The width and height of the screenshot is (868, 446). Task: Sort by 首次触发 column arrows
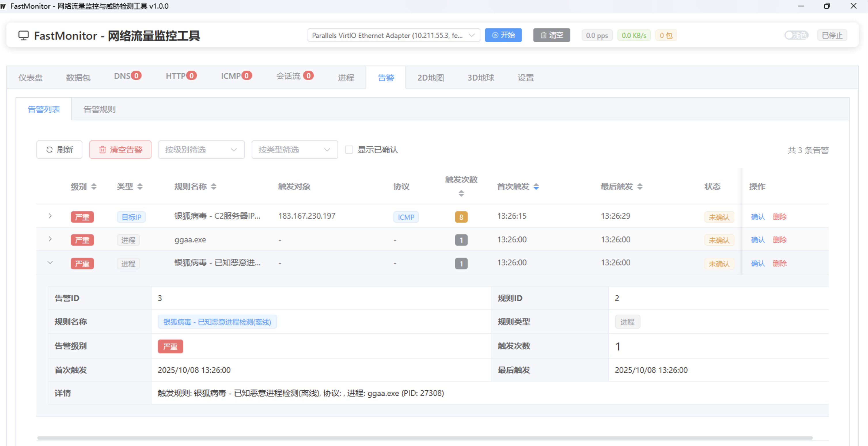point(536,186)
